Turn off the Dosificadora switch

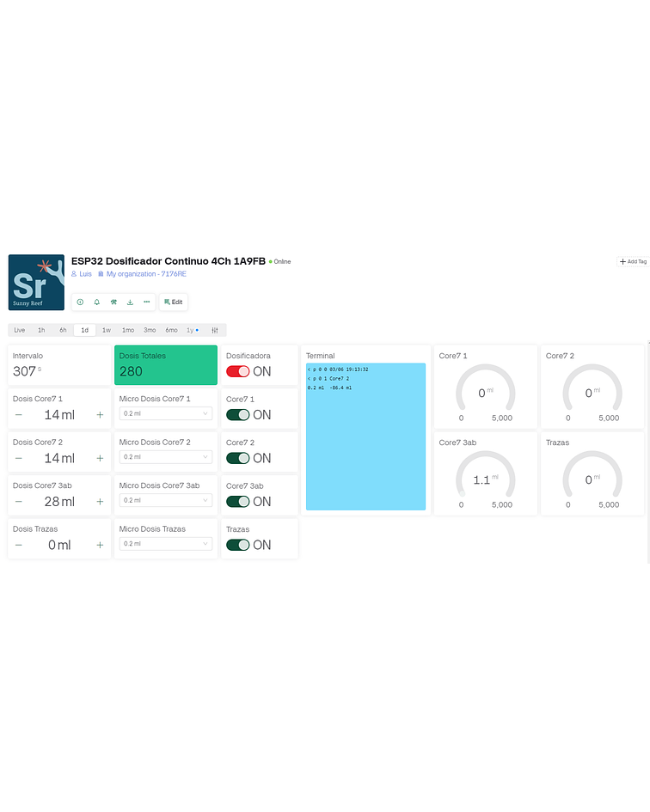(x=237, y=371)
